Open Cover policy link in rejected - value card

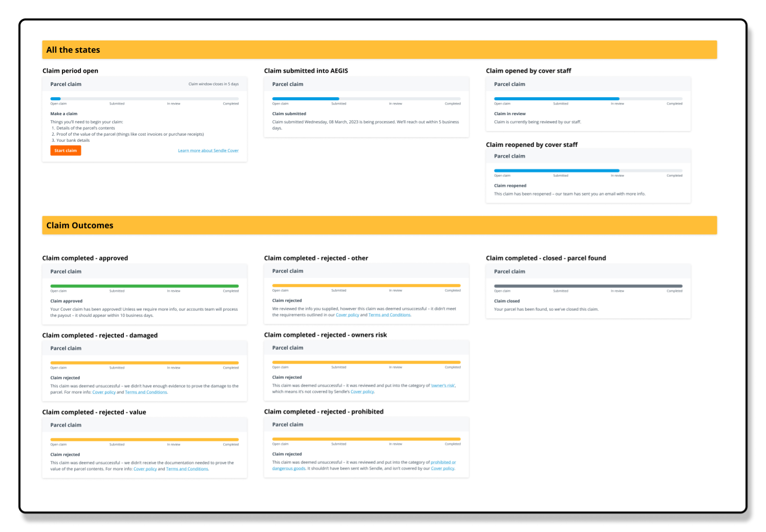(x=145, y=469)
